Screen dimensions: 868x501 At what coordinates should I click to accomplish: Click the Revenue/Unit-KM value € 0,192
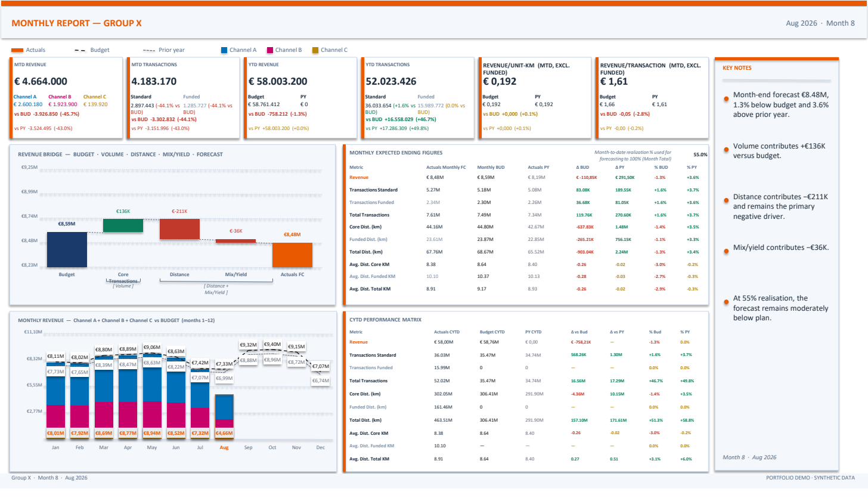pyautogui.click(x=500, y=82)
